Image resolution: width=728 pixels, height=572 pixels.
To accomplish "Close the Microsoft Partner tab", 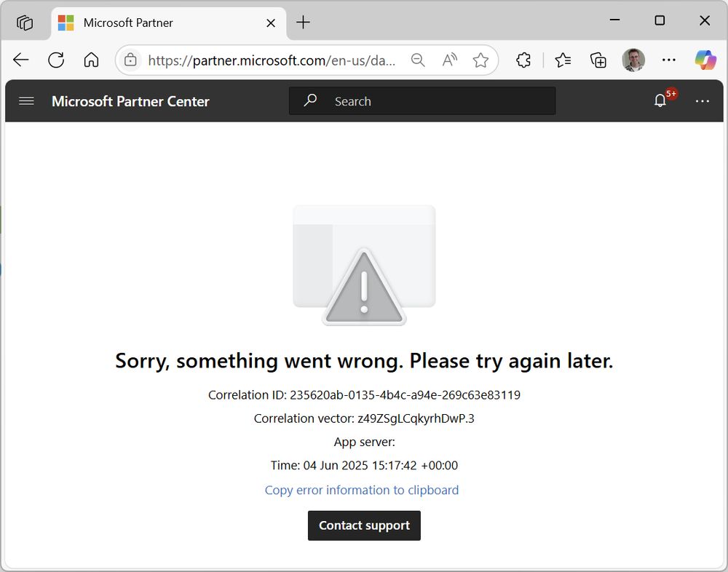I will pos(271,23).
